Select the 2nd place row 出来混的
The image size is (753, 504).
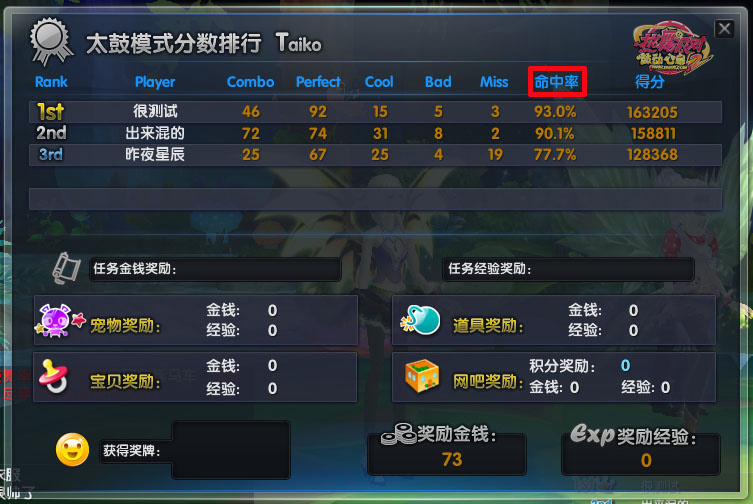[375, 133]
